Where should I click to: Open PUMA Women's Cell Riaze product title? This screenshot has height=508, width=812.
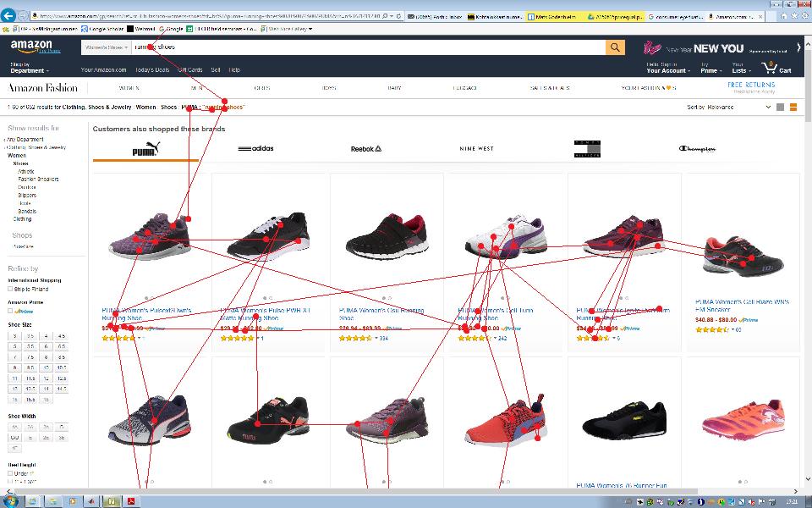coord(742,306)
